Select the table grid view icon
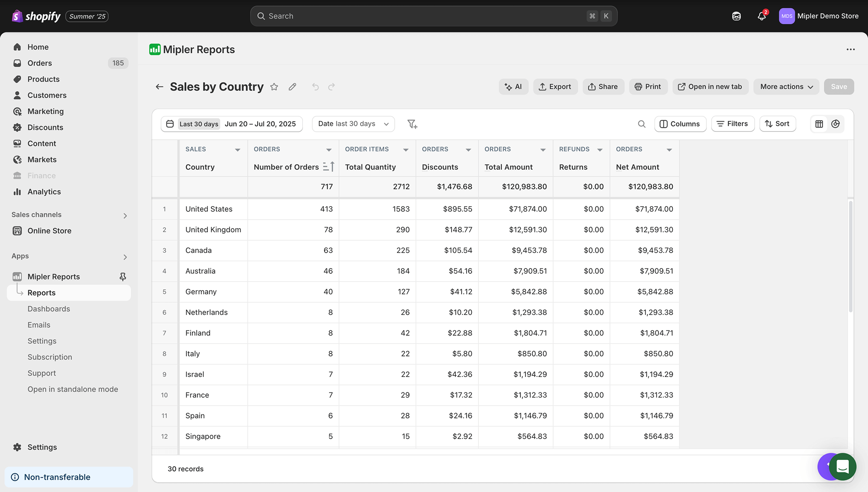The width and height of the screenshot is (868, 492). 818,124
